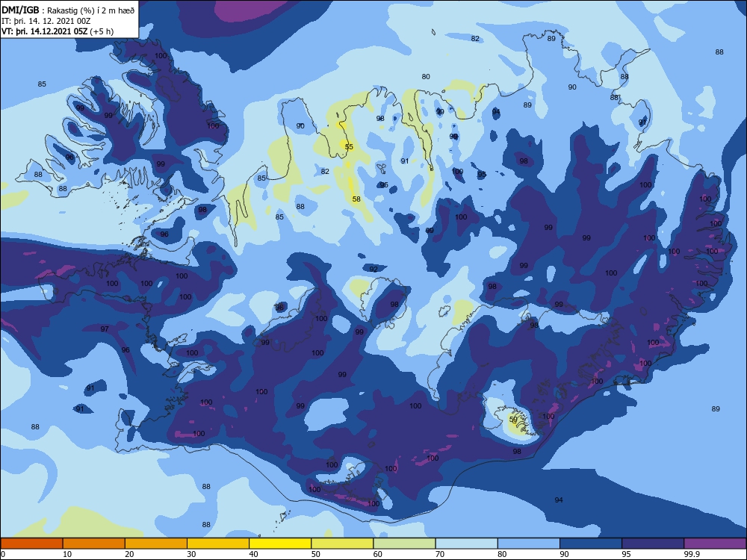Click the '40' legend tick label

[x=253, y=554]
